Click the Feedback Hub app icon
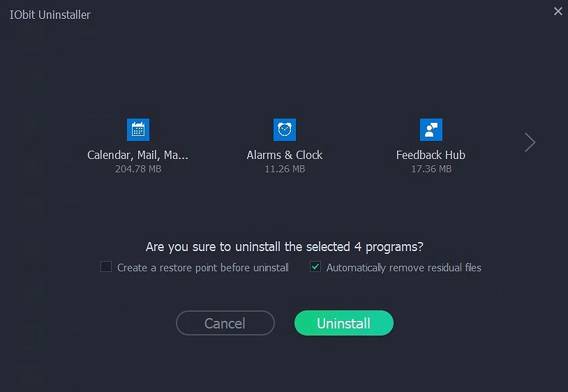 (431, 130)
